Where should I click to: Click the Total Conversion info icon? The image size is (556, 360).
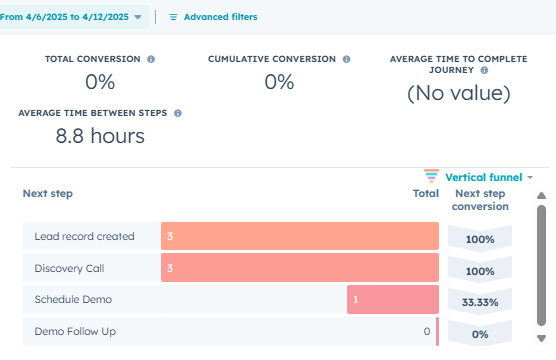(x=151, y=59)
